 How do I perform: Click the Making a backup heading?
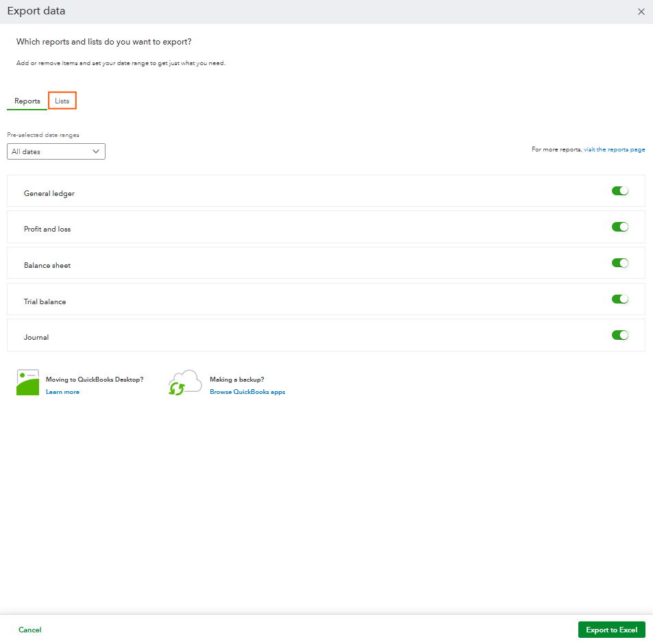coord(237,379)
